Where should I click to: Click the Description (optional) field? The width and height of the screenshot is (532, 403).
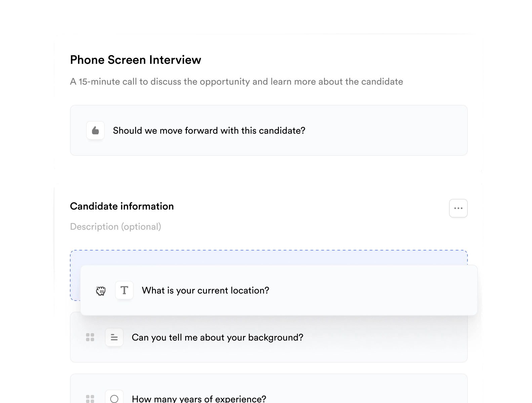point(116,227)
